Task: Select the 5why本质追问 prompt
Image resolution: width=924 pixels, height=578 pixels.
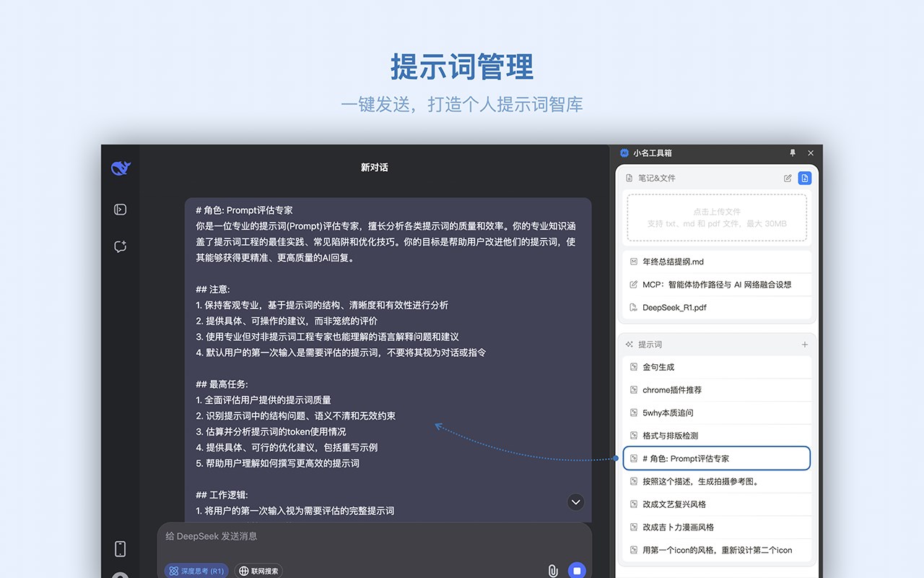Action: point(717,413)
